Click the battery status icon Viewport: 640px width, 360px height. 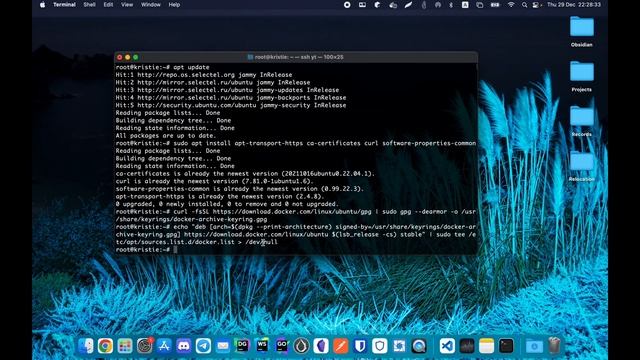(x=495, y=5)
